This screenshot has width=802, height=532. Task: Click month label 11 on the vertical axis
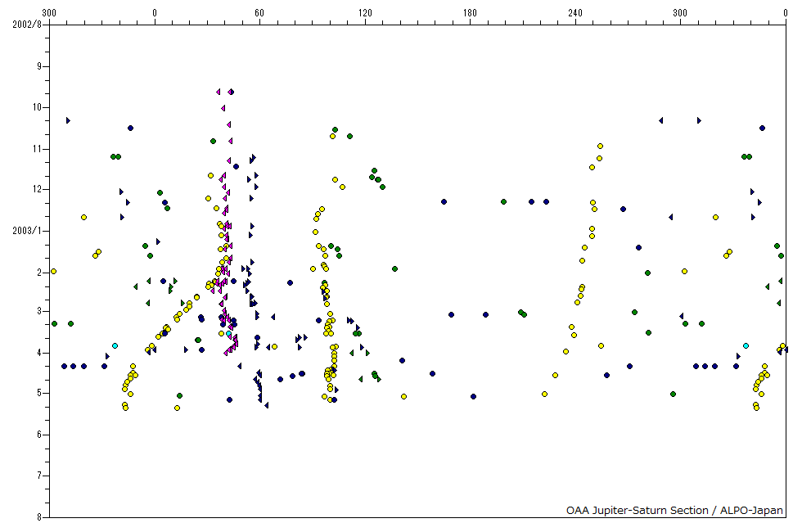tap(38, 149)
